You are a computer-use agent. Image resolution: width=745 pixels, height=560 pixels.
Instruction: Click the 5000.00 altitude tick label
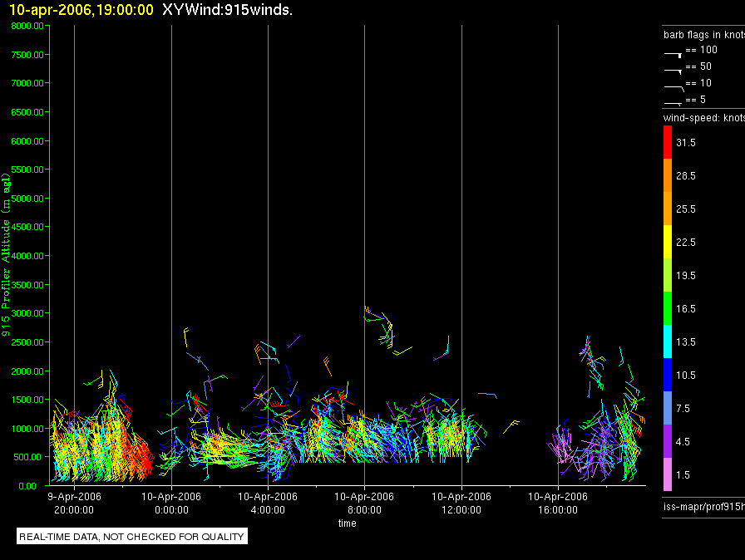click(27, 199)
